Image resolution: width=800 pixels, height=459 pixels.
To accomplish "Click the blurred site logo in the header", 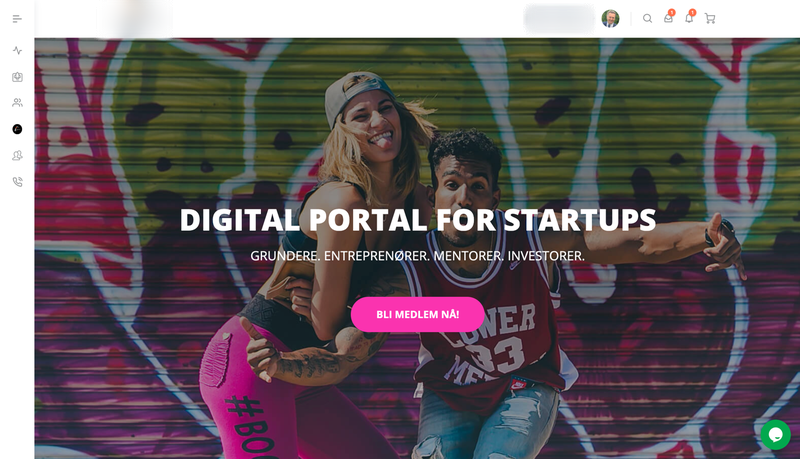I will [x=135, y=19].
